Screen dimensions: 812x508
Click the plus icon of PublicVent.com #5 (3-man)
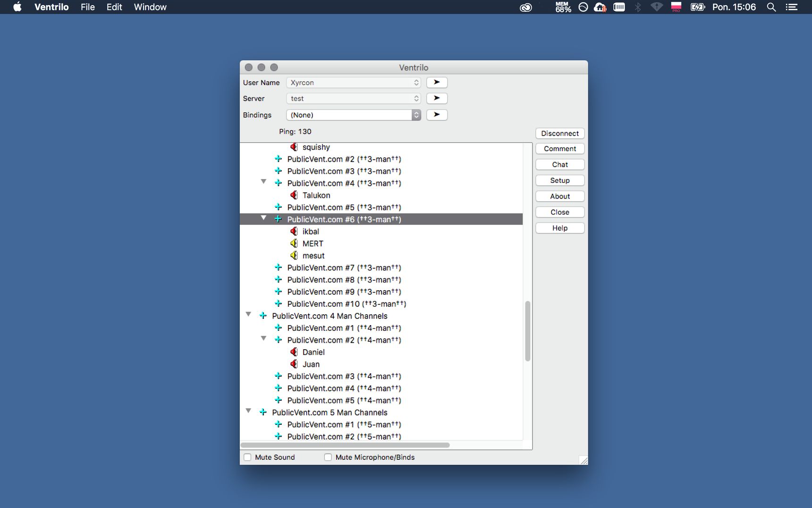point(278,207)
